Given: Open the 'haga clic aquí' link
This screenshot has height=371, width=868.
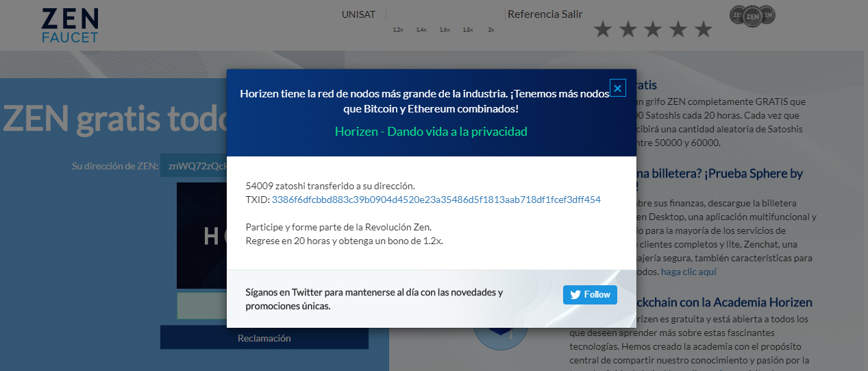Looking at the screenshot, I should tap(689, 272).
